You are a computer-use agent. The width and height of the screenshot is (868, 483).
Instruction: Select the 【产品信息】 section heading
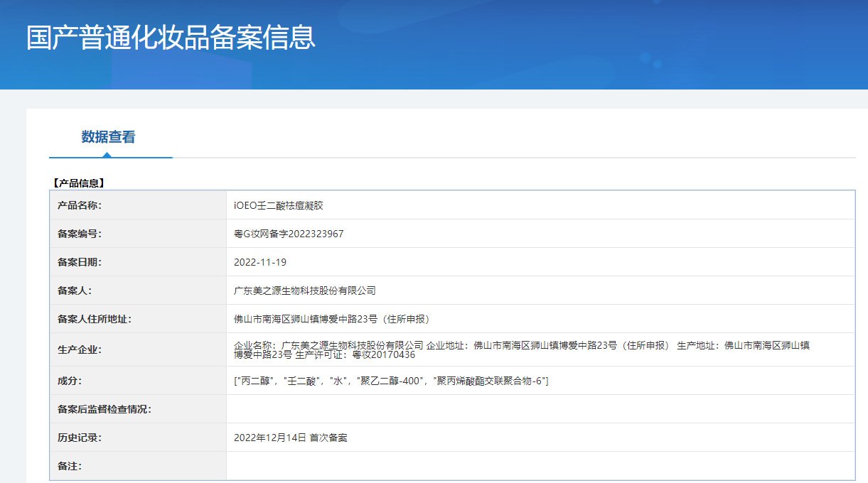pyautogui.click(x=78, y=183)
